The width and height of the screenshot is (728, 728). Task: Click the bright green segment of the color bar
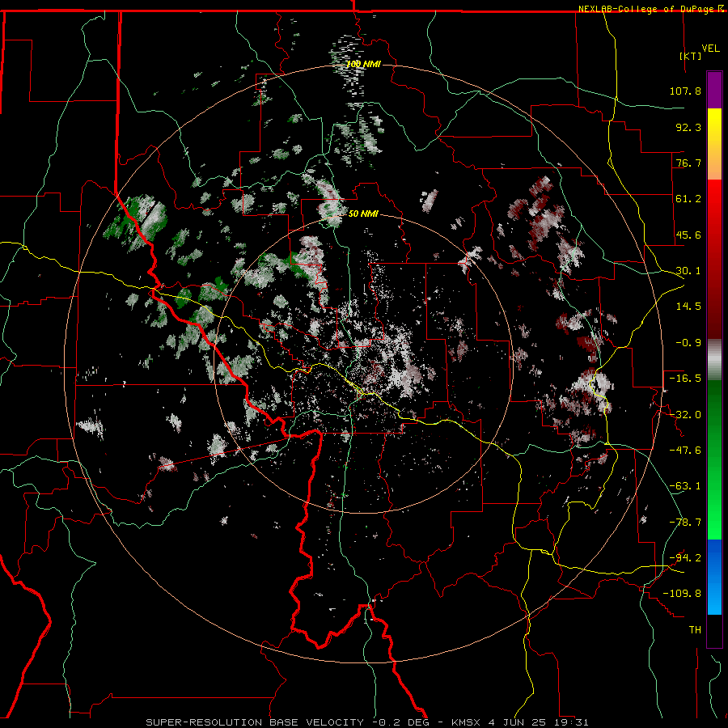point(714,459)
